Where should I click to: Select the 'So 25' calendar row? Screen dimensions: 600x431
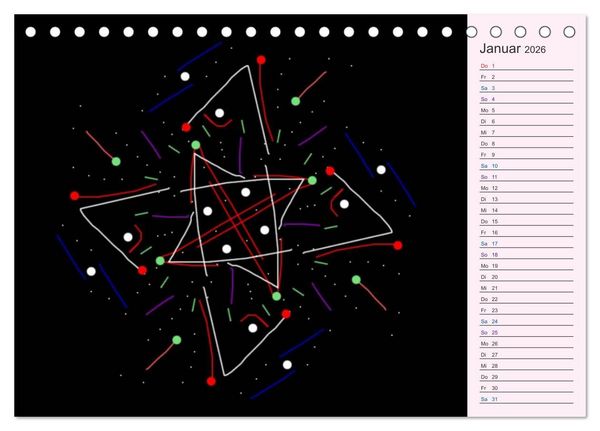(527, 332)
